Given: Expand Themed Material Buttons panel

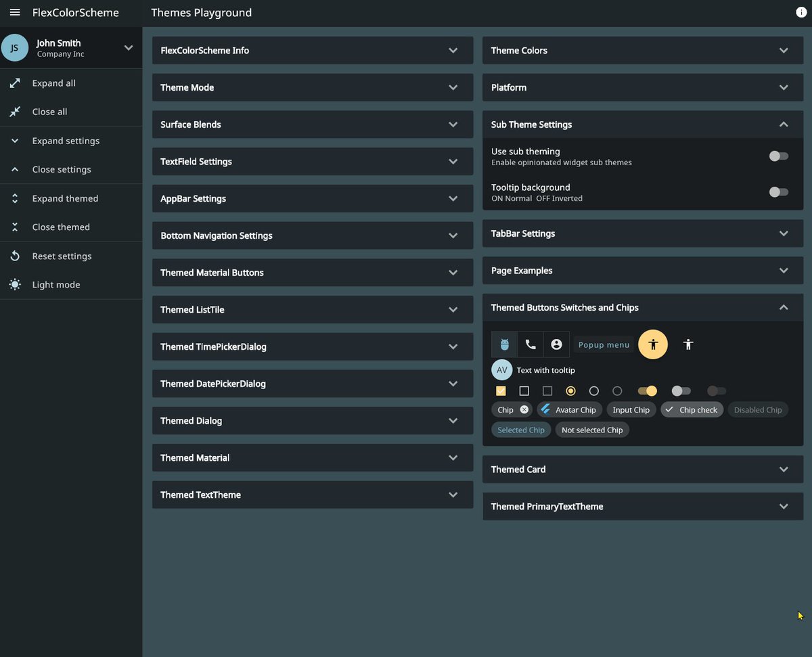Looking at the screenshot, I should (313, 273).
